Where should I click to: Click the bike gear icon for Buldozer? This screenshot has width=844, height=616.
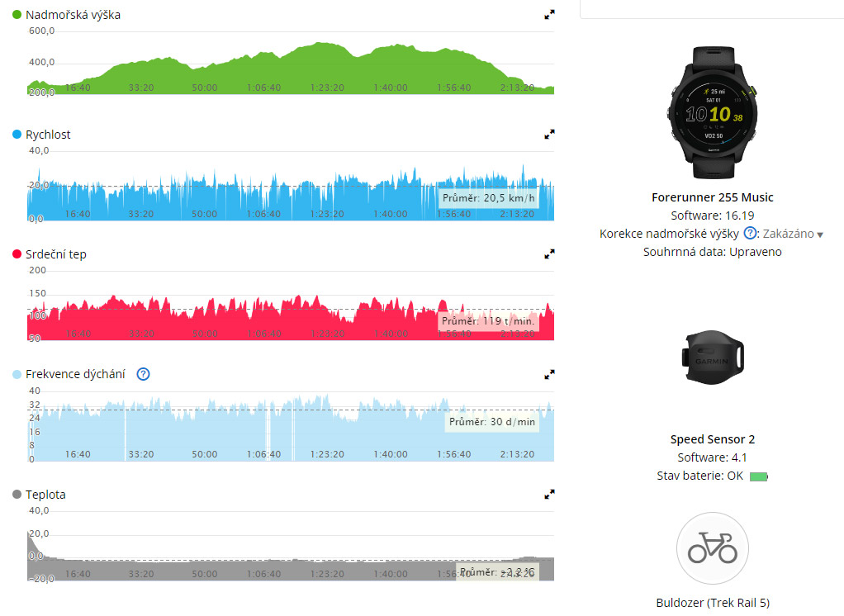(712, 548)
